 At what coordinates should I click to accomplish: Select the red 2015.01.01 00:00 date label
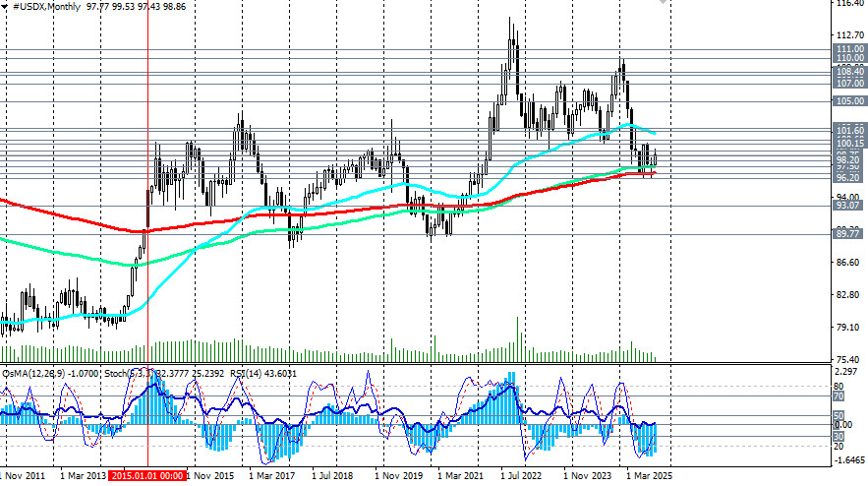147,476
